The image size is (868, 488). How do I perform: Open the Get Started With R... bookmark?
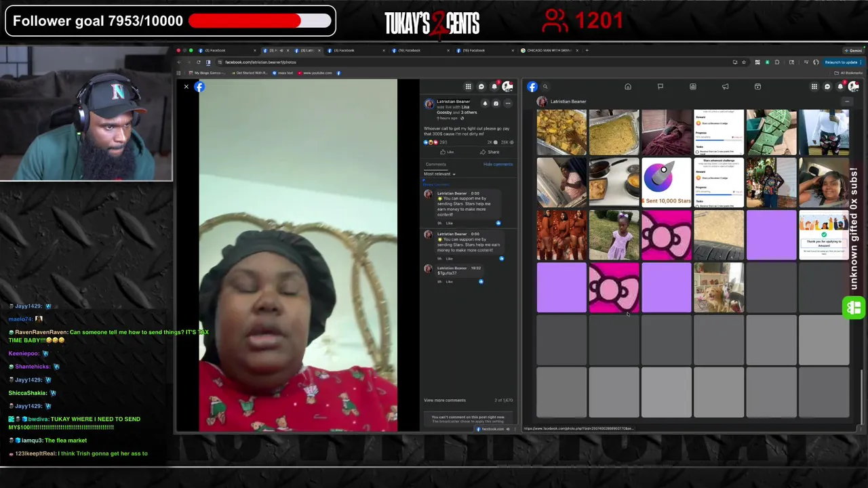[x=250, y=73]
